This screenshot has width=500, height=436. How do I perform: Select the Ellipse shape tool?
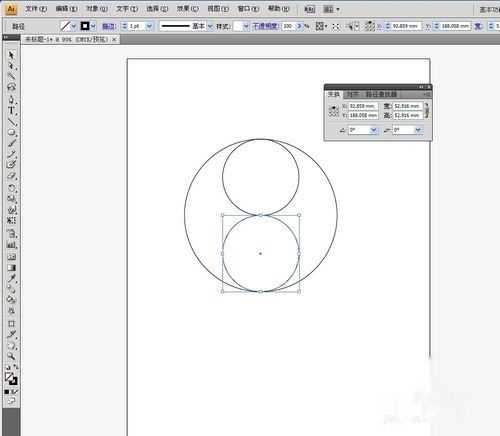click(x=11, y=132)
